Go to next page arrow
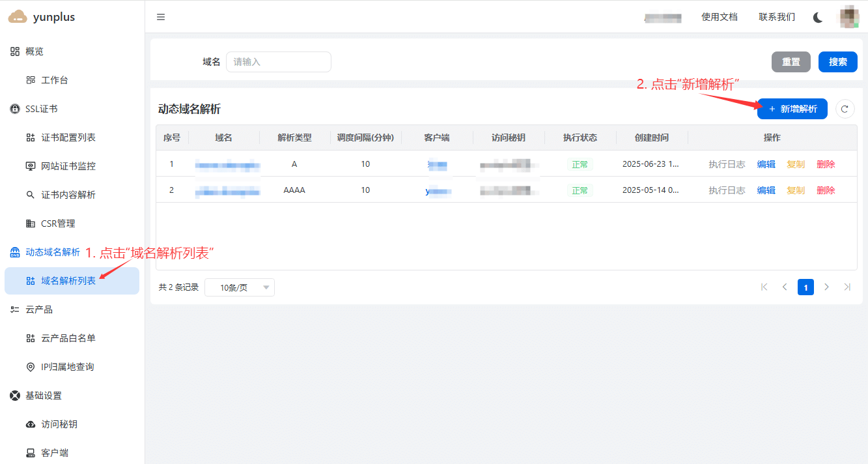This screenshot has width=868, height=464. click(x=826, y=287)
